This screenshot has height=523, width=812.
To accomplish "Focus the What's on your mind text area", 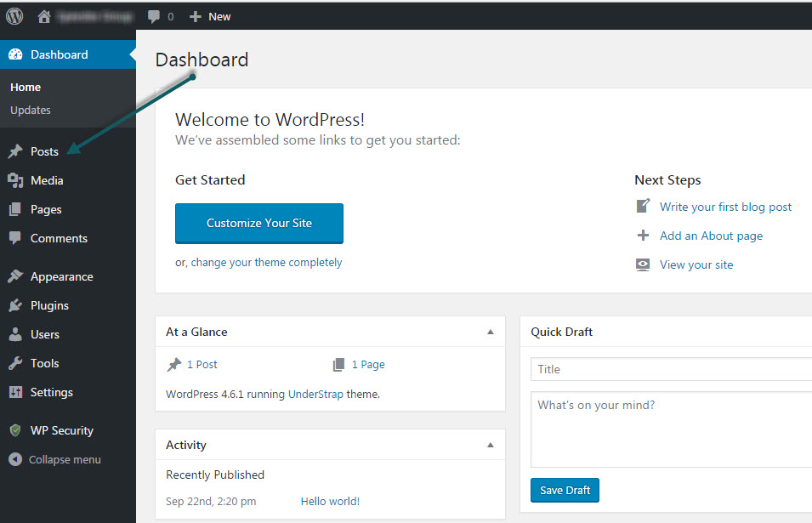I will point(671,429).
